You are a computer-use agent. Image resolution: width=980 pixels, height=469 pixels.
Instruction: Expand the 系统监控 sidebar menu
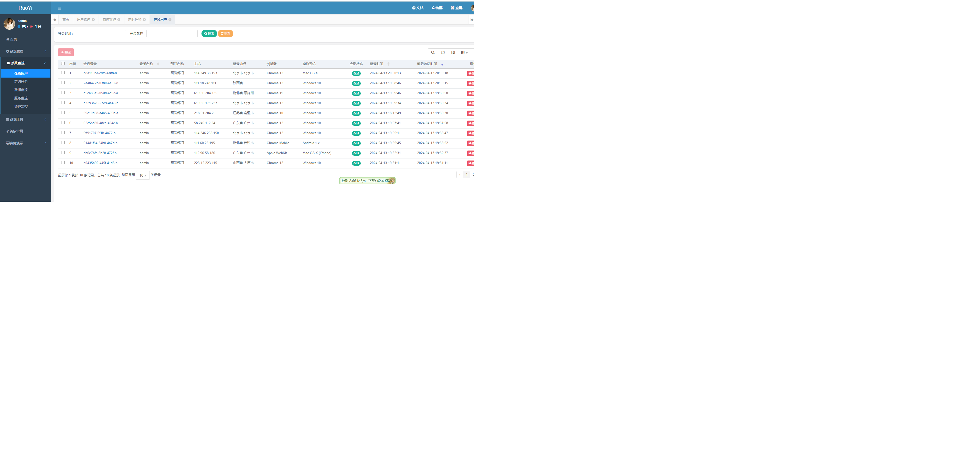25,62
